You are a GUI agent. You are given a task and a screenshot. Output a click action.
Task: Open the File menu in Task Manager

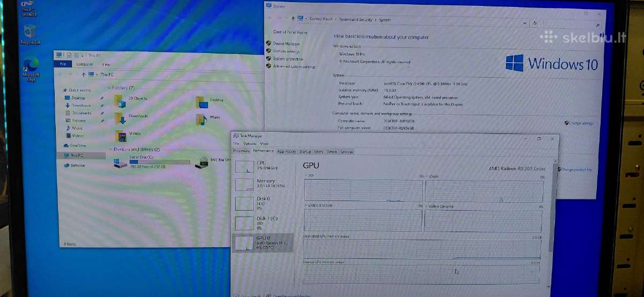tap(236, 144)
